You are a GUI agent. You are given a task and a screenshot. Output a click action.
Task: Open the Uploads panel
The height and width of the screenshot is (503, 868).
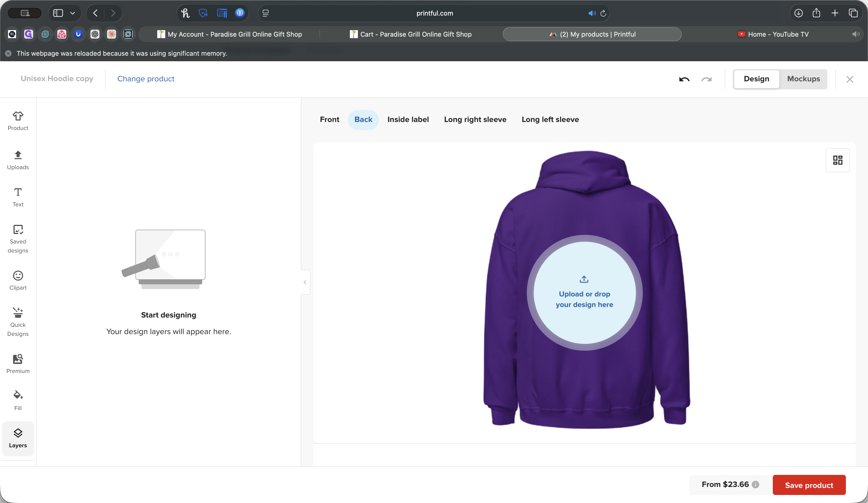pyautogui.click(x=18, y=160)
